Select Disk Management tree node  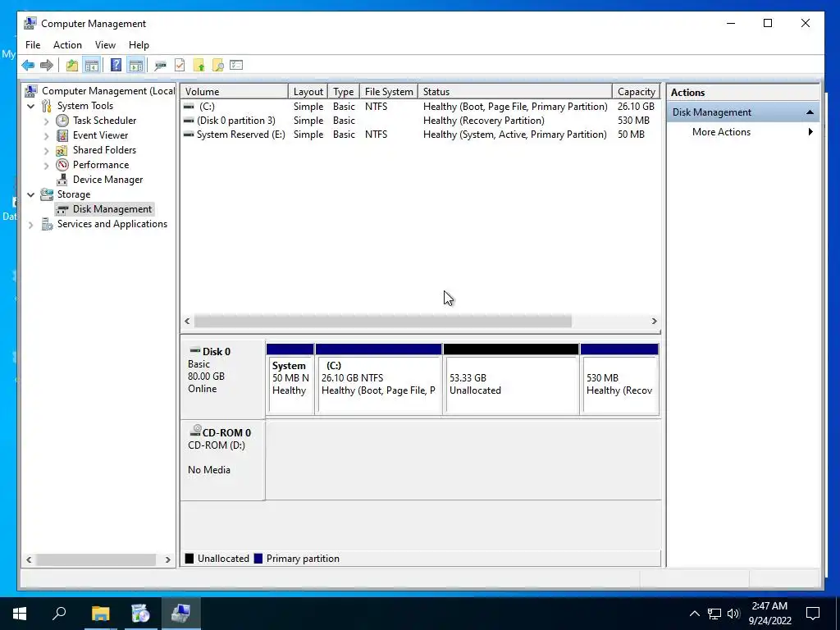coord(112,209)
